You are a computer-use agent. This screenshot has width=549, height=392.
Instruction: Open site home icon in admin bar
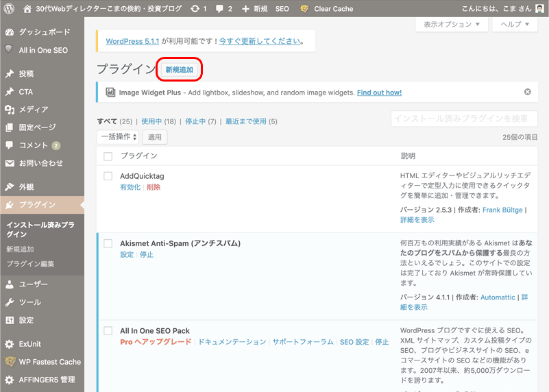click(x=27, y=9)
